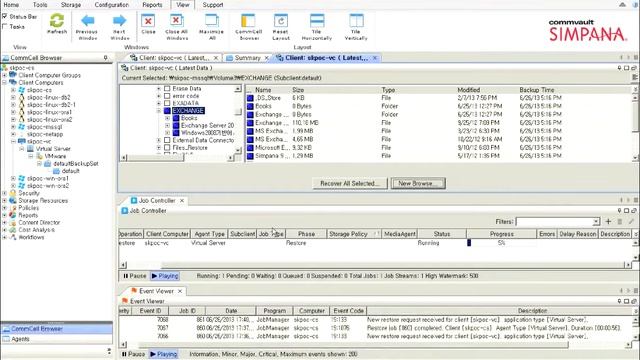Viewport: 640px width, 360px height.
Task: Tile windows vertically
Action: (356, 20)
